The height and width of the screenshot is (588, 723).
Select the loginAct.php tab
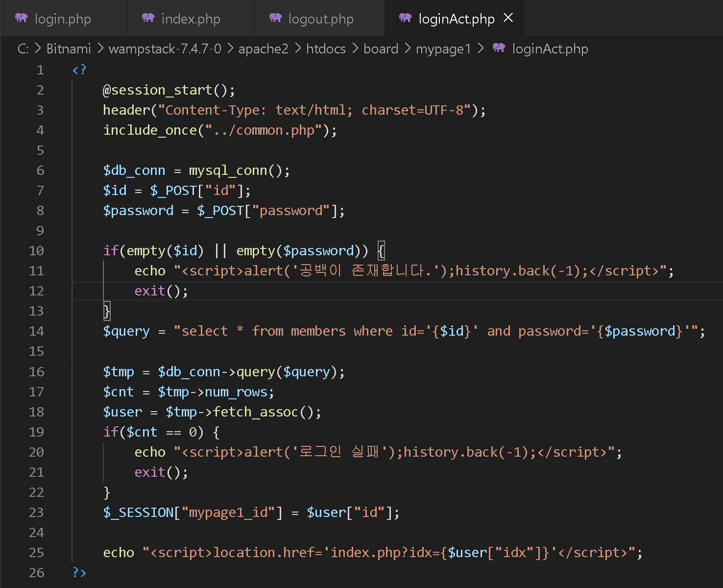[x=455, y=19]
